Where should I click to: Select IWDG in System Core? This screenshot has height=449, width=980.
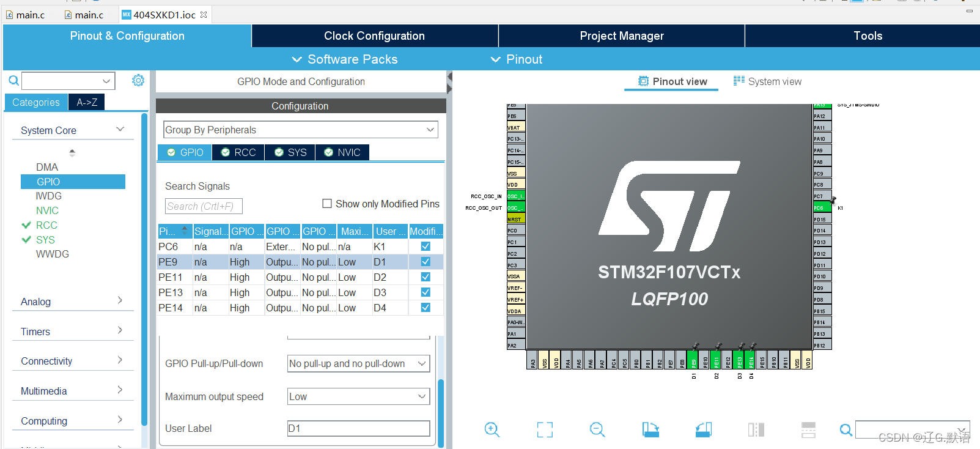(x=49, y=196)
